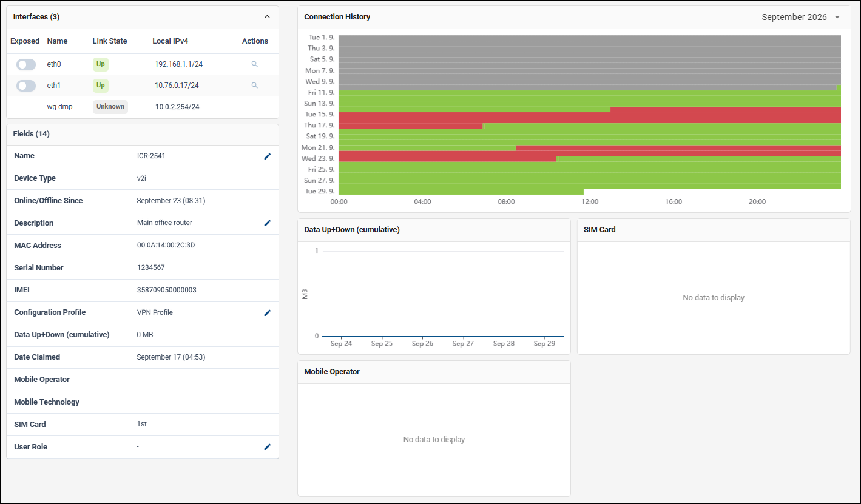Click the Link State column header

pos(110,41)
